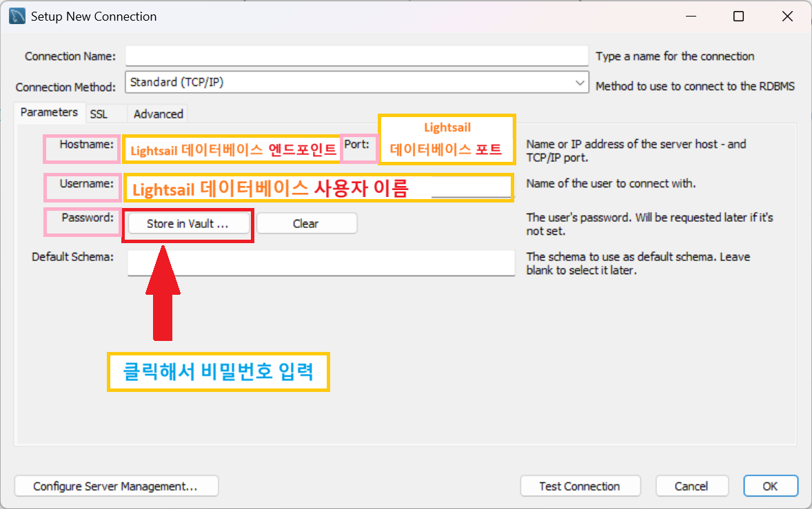Click the Default Schema label
This screenshot has height=509, width=812.
pos(72,257)
